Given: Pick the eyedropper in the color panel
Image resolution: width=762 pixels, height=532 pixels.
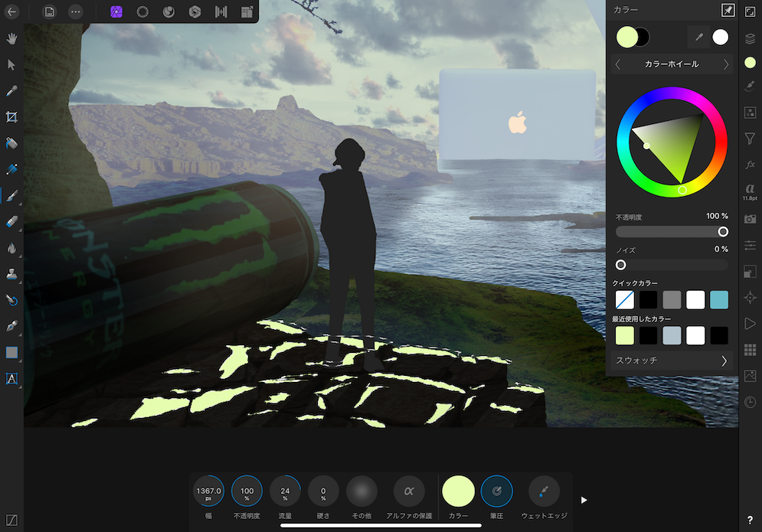Looking at the screenshot, I should 698,37.
